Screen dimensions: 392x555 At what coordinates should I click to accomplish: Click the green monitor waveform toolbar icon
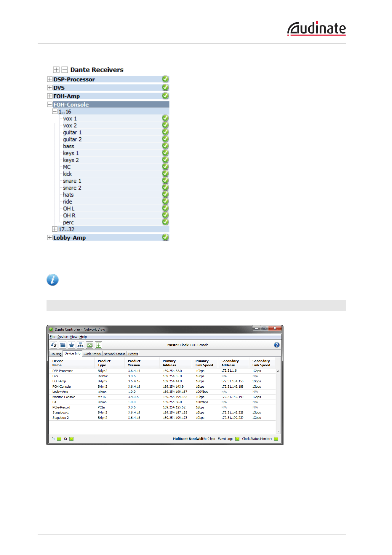click(89, 345)
